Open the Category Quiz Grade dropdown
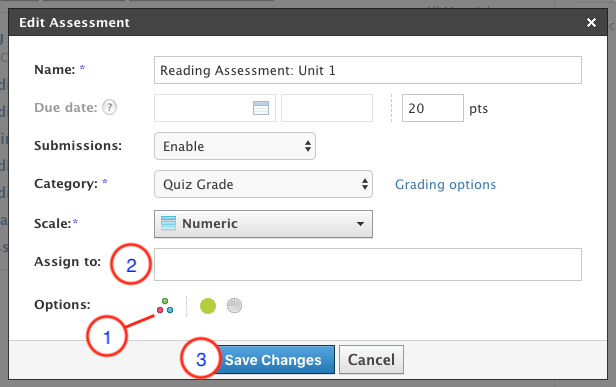This screenshot has height=387, width=616. pos(263,184)
